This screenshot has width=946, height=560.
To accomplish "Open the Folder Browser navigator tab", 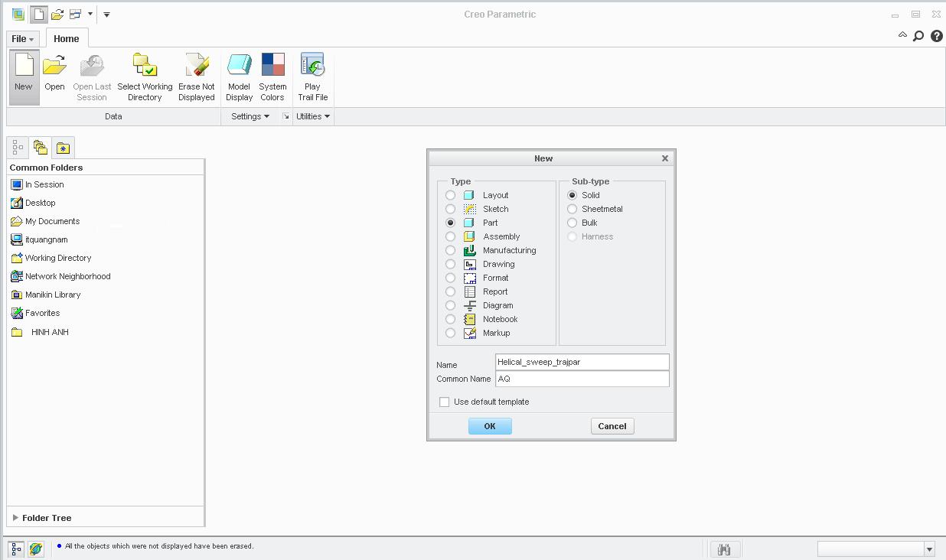I will 40,148.
